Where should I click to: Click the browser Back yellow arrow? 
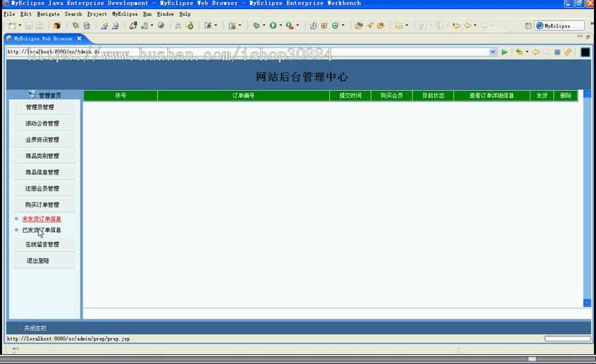[536, 52]
